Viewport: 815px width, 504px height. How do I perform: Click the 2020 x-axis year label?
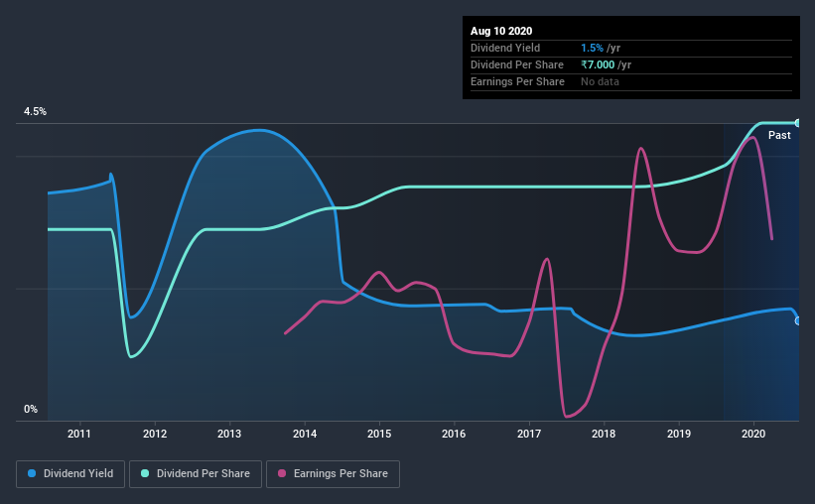[753, 434]
